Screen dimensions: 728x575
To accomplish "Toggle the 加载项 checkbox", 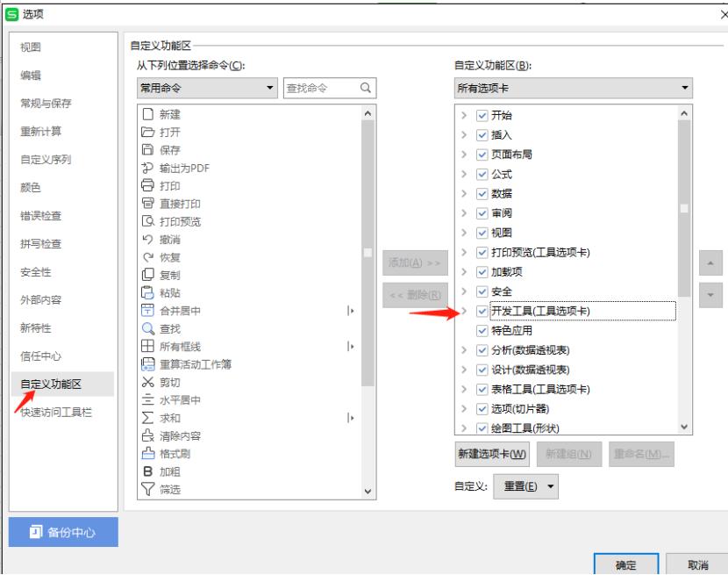I will (x=482, y=271).
